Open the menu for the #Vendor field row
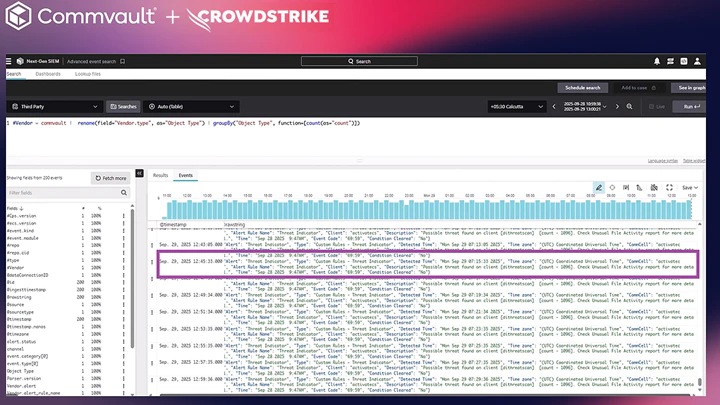720x405 pixels. [x=124, y=268]
